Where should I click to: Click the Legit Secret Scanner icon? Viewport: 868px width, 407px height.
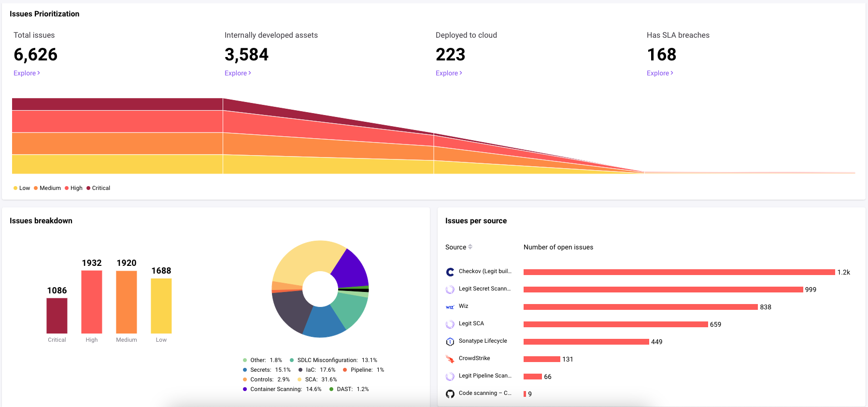pos(450,290)
